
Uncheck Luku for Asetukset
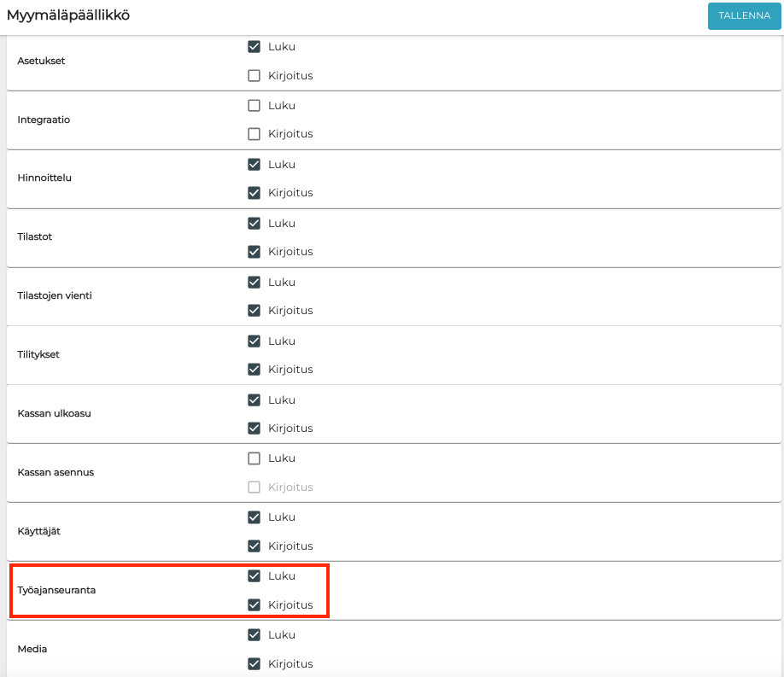tap(254, 47)
